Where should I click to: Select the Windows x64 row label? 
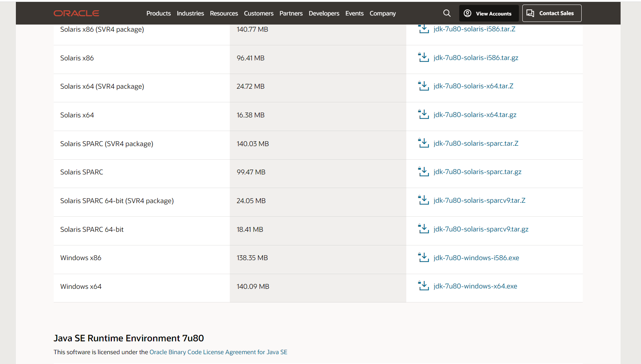pos(81,287)
